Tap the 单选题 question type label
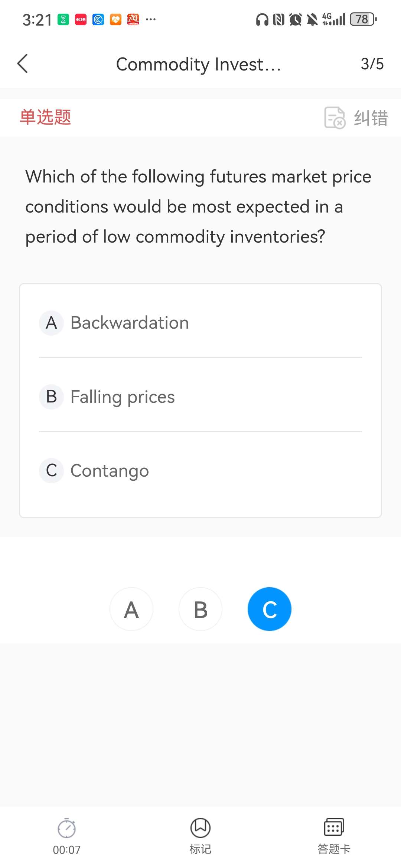This screenshot has height=868, width=401. click(x=45, y=117)
